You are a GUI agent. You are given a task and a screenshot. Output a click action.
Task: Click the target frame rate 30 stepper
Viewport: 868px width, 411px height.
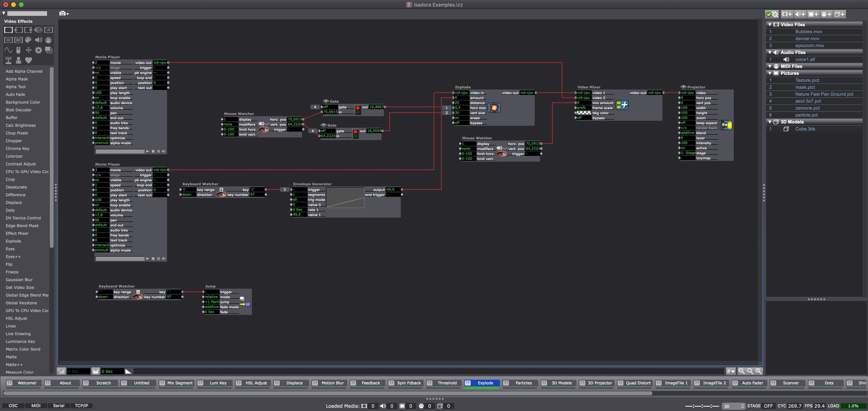(x=743, y=406)
